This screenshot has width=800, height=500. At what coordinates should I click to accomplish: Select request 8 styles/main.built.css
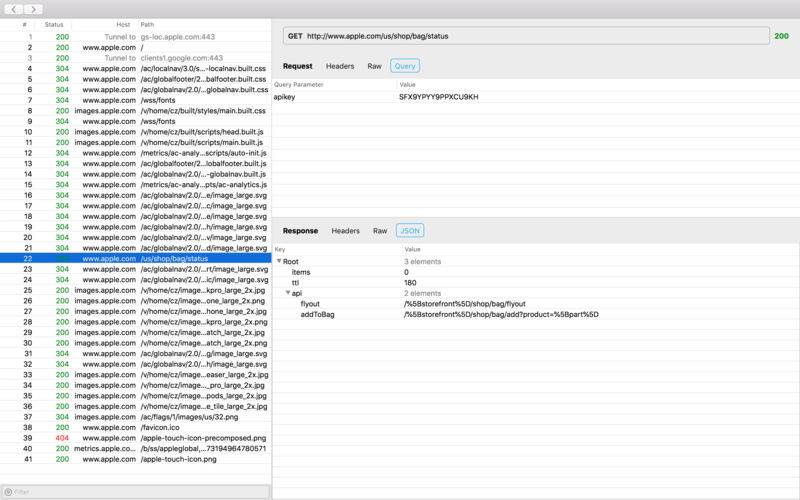click(x=136, y=111)
